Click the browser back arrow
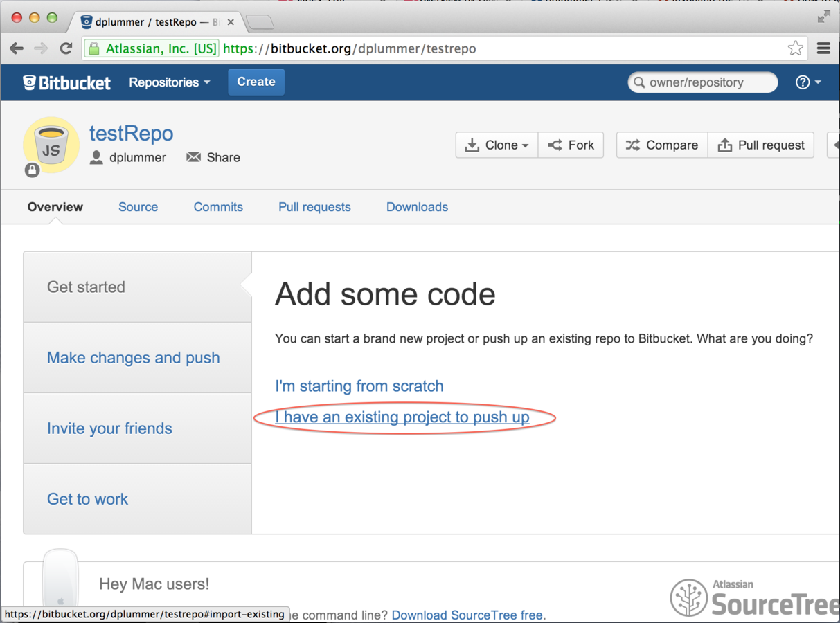Screen dimensions: 840x623 [17, 48]
